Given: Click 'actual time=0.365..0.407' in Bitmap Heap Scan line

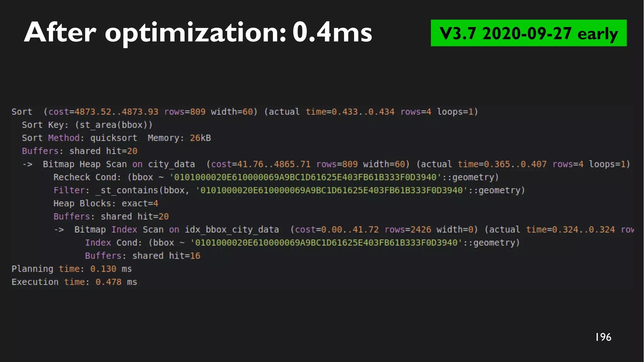Looking at the screenshot, I should click(483, 164).
